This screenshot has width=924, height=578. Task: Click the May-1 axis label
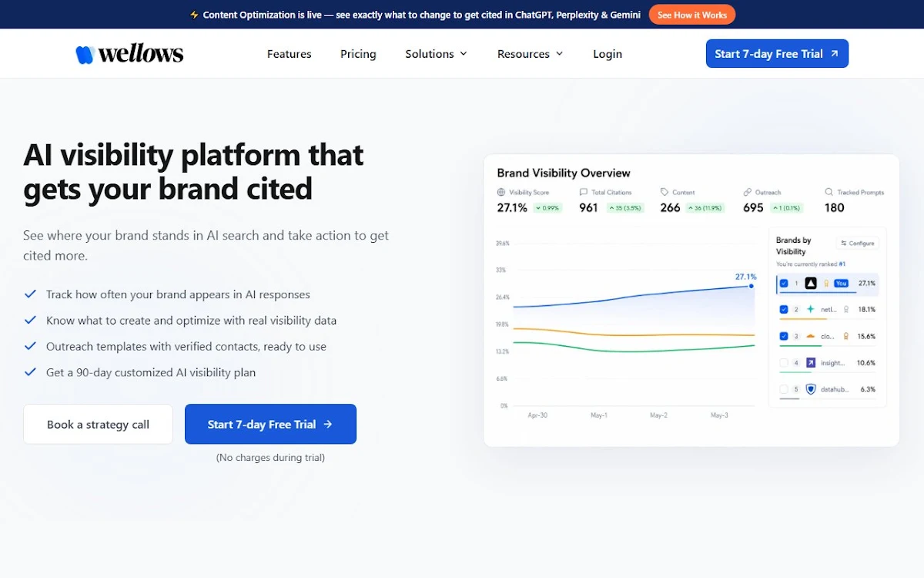598,415
